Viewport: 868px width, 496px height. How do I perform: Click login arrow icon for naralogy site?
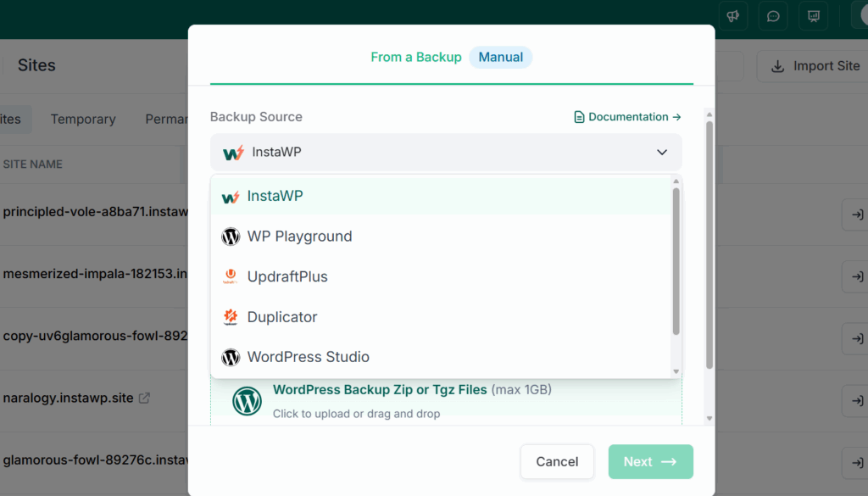[x=858, y=400]
